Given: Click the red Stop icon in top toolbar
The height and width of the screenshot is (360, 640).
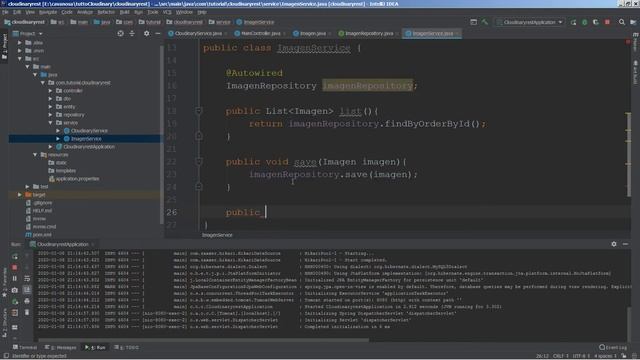Looking at the screenshot, I should point(607,22).
